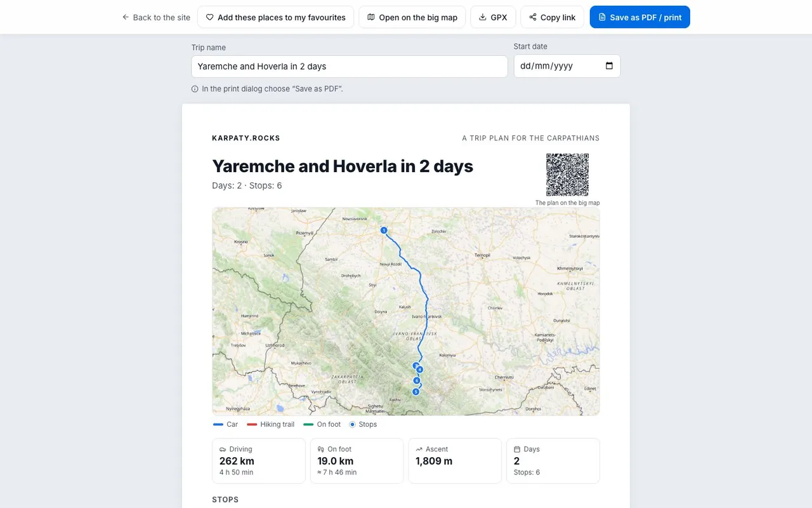Click the Hiking trail legend line
812x508 pixels.
(252, 424)
